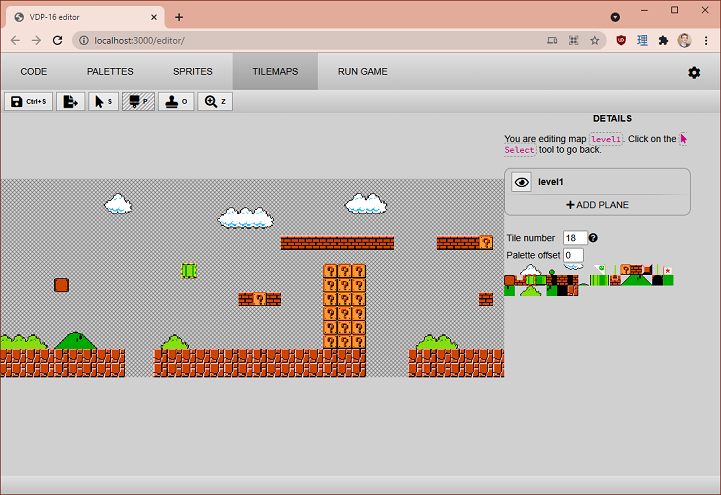Screen dimensions: 721x495
Task: Open the Extensions puzzle-piece menu
Action: [x=663, y=40]
